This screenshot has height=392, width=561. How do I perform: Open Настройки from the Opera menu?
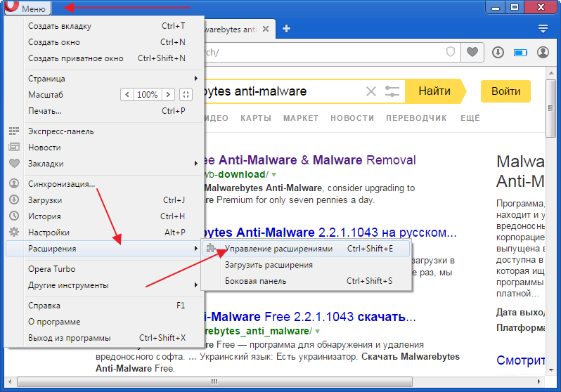pyautogui.click(x=49, y=233)
